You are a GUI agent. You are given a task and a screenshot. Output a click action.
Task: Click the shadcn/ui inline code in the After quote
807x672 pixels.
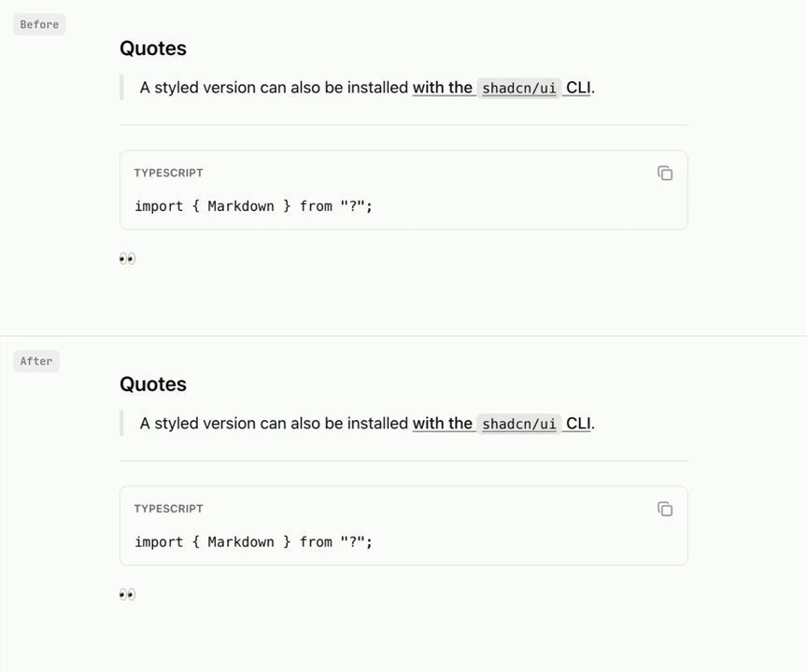point(518,424)
